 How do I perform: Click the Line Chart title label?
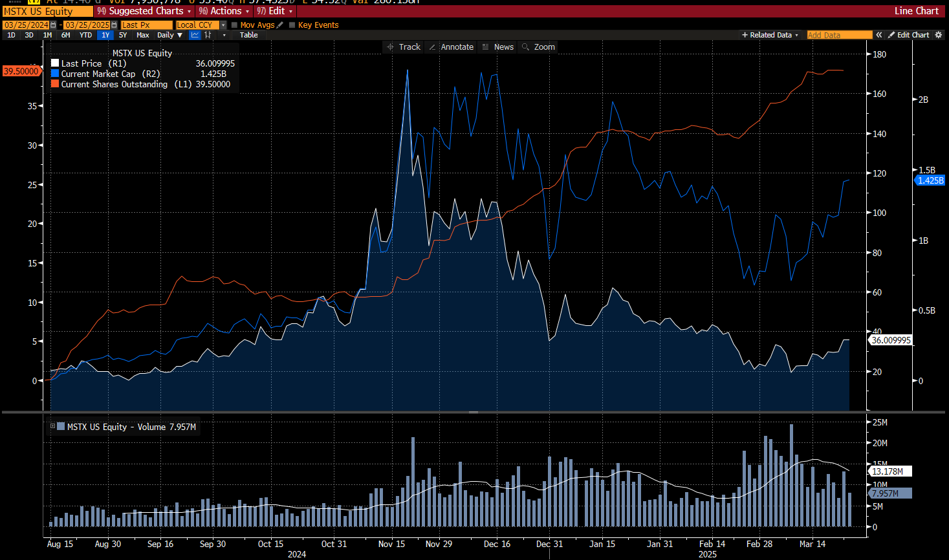coord(916,11)
